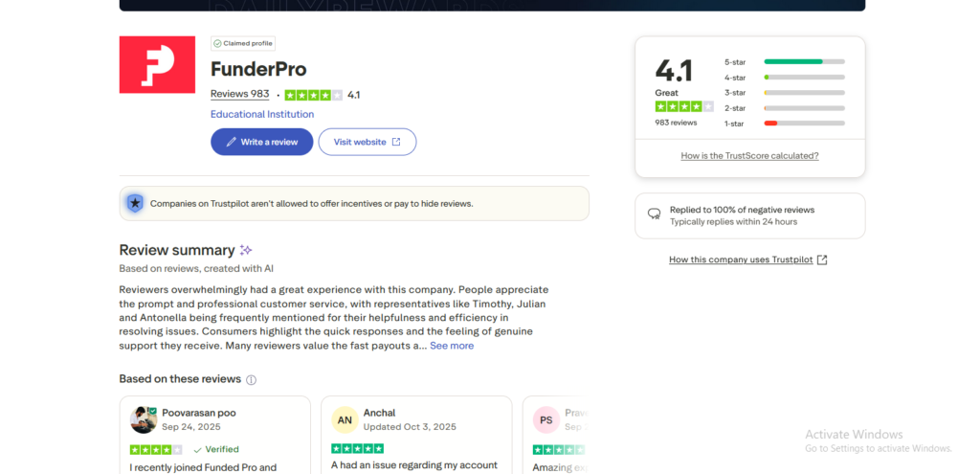Open the Reviews 983 link
The image size is (980, 474).
(x=239, y=94)
